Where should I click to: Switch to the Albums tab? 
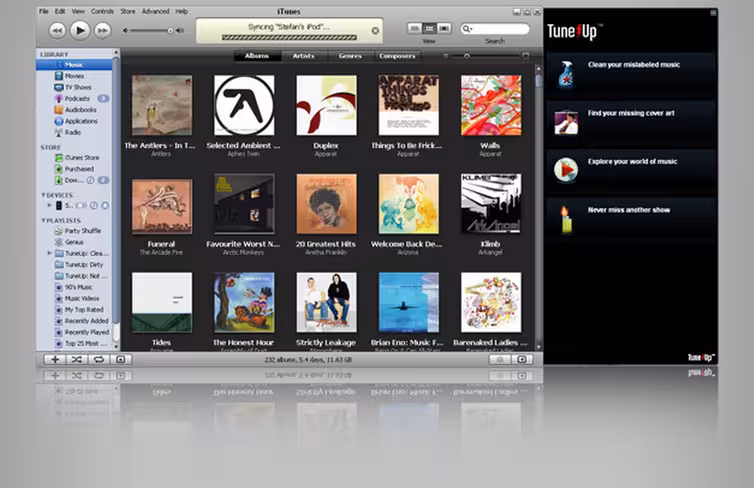tap(257, 56)
